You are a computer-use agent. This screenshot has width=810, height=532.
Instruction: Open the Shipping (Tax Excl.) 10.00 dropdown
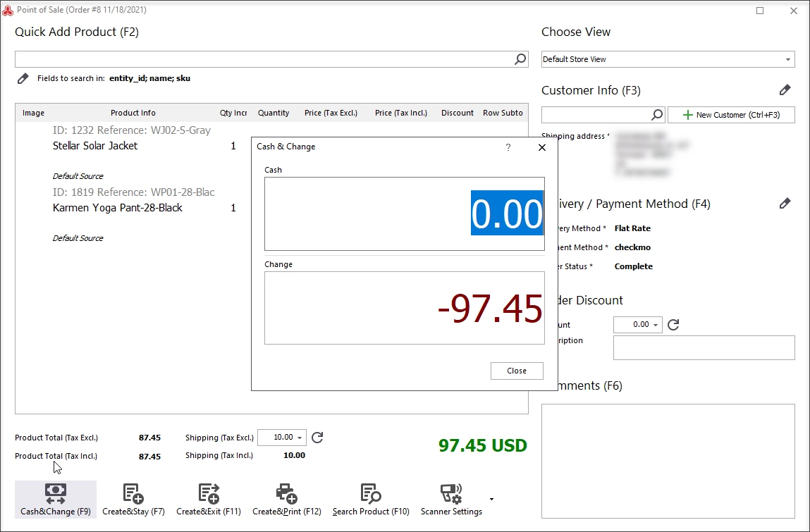tap(300, 438)
